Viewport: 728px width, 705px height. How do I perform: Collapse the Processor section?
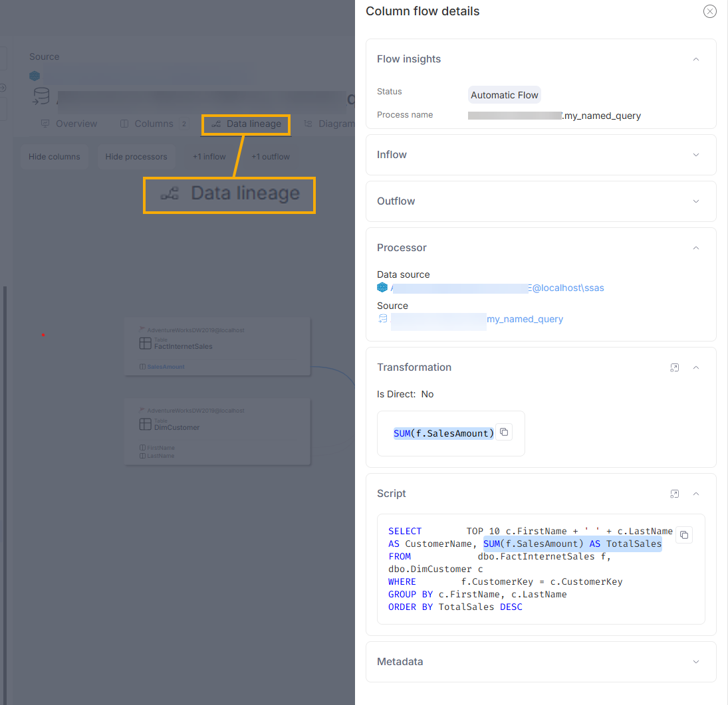point(695,248)
